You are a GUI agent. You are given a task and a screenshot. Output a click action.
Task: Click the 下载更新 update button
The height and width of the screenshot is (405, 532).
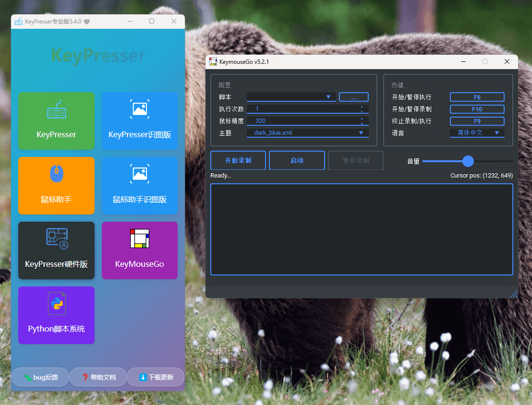click(156, 377)
